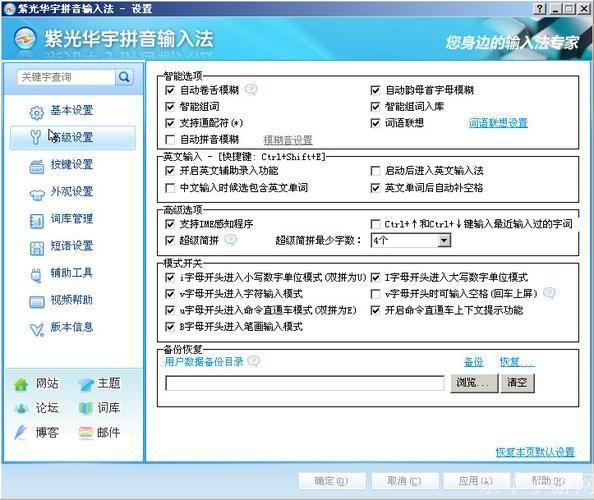Check 中文输入时候选包含英文单词
The height and width of the screenshot is (500, 594).
[170, 188]
